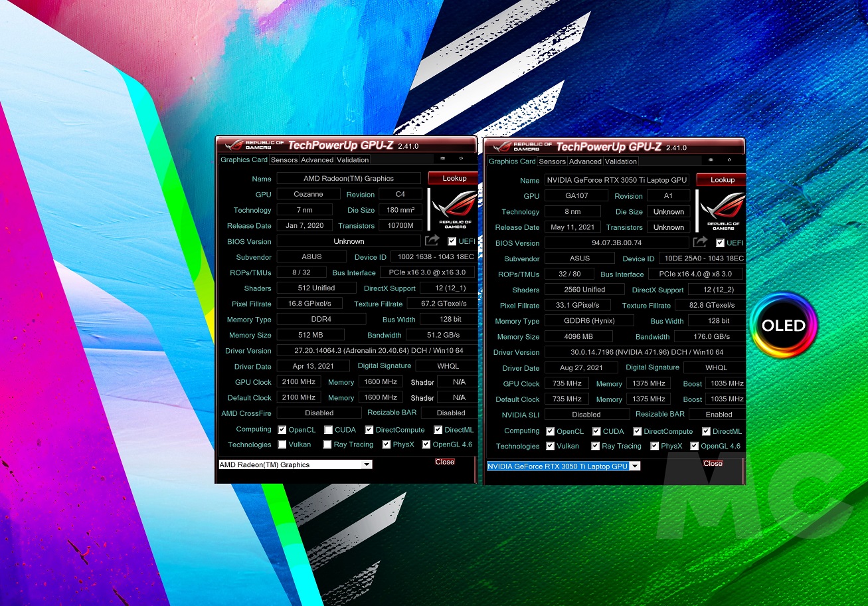Click the screenshot camera icon in AMD window
The height and width of the screenshot is (606, 868).
pos(443,159)
